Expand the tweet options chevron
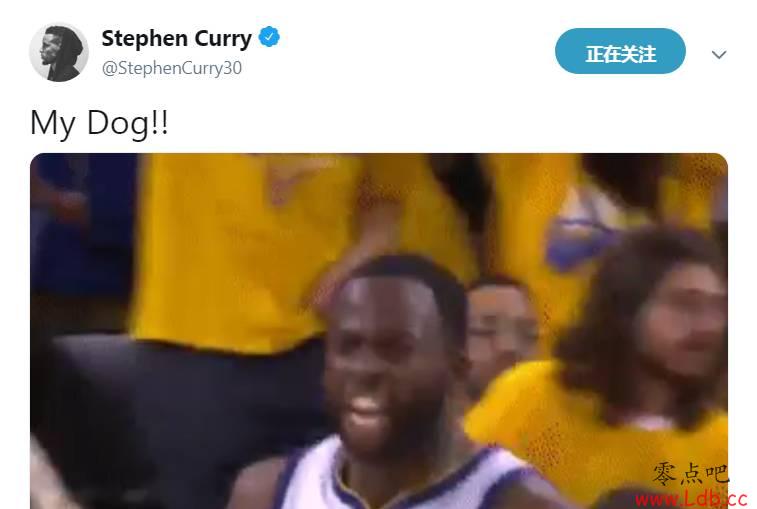This screenshot has width=757, height=509. pos(719,54)
